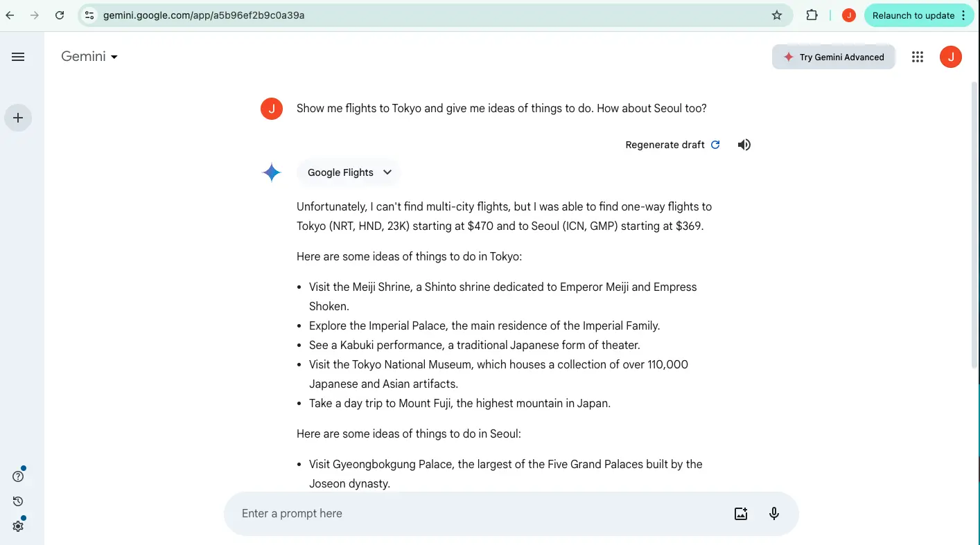The height and width of the screenshot is (545, 980).
Task: Open the Settings gear icon
Action: click(x=18, y=526)
